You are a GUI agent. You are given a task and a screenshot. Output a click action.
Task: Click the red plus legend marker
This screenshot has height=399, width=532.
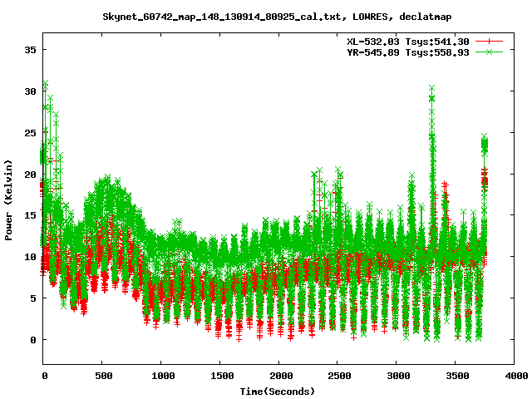pos(489,42)
